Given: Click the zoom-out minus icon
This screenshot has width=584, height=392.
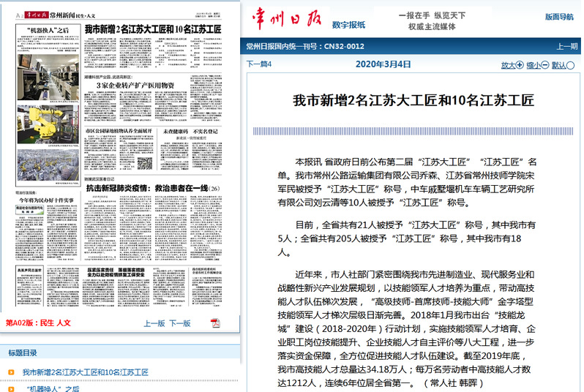Looking at the screenshot, I should pos(545,65).
